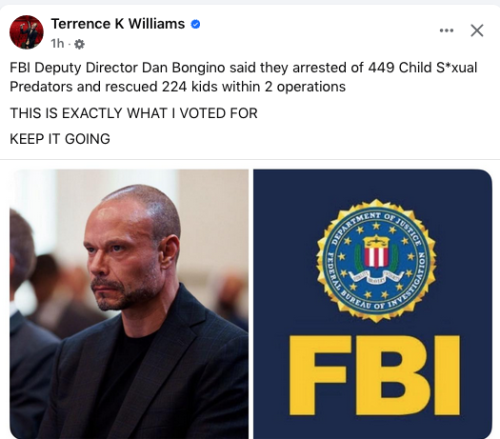Click the KEEP IT GOING line
Viewport: 500px width, 439px height.
60,139
